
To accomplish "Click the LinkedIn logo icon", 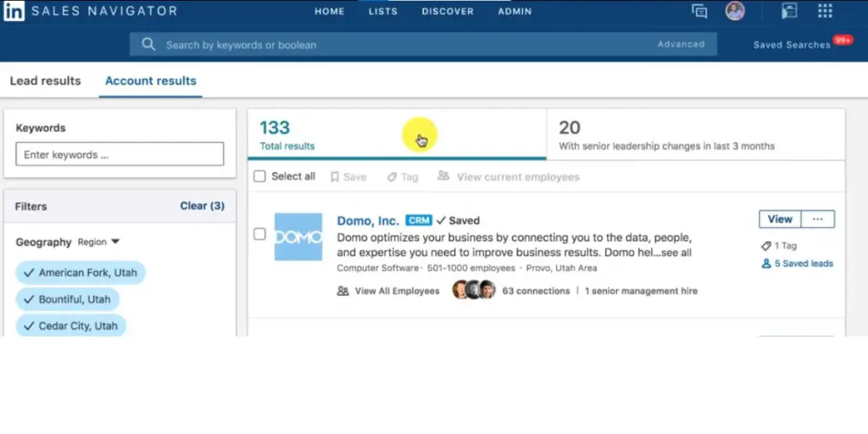I will pyautogui.click(x=16, y=11).
